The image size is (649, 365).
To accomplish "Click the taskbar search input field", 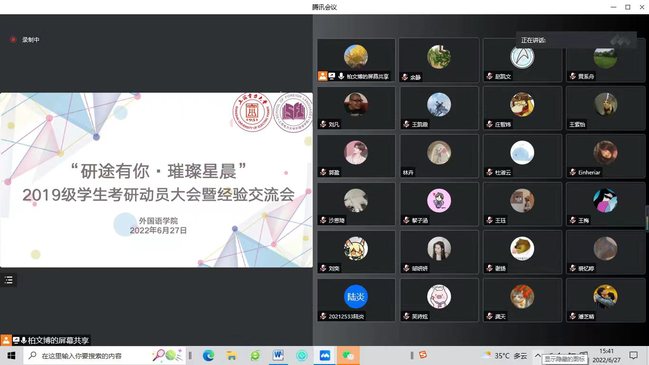I will 86,355.
